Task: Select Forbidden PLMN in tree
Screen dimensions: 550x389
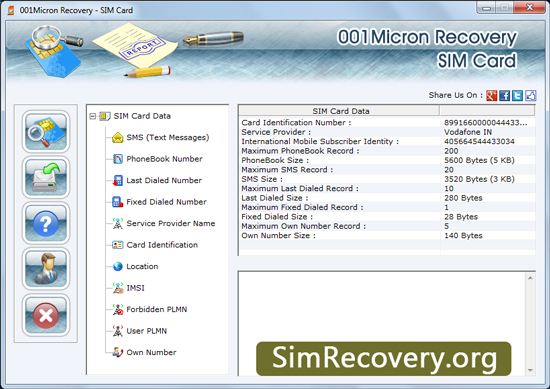Action: (156, 309)
